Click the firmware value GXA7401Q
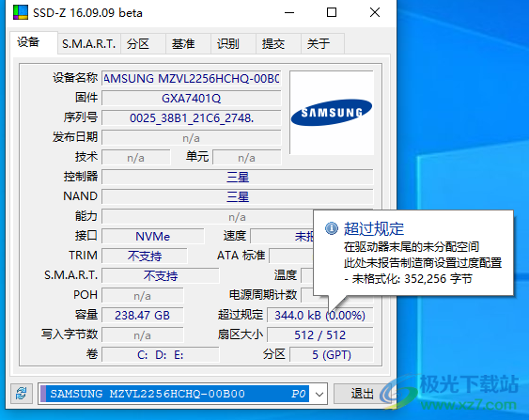The height and width of the screenshot is (420, 529). point(192,98)
